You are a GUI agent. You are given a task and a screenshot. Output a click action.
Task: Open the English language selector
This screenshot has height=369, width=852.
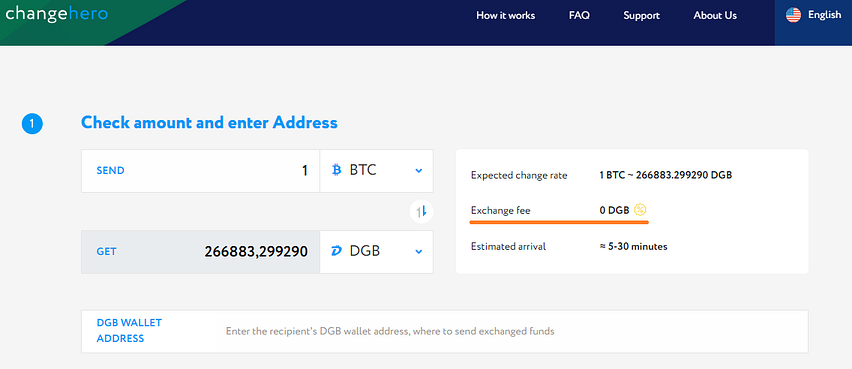[813, 15]
